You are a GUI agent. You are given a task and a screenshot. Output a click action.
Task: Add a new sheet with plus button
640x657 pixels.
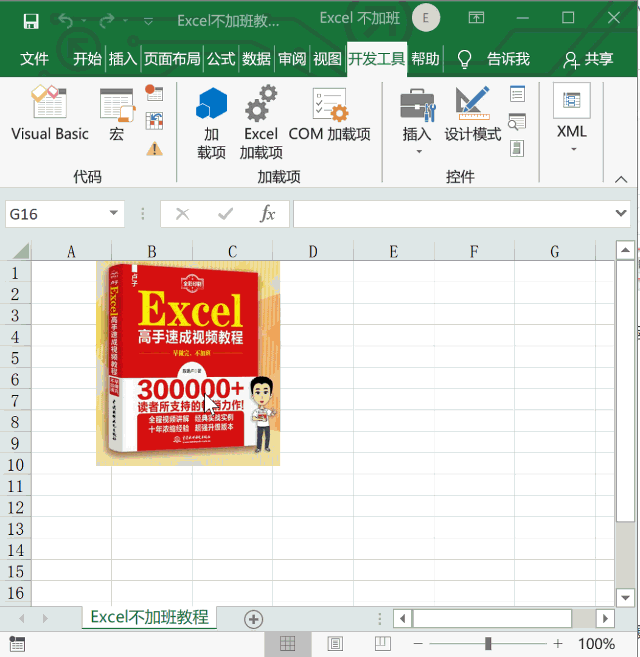[254, 619]
